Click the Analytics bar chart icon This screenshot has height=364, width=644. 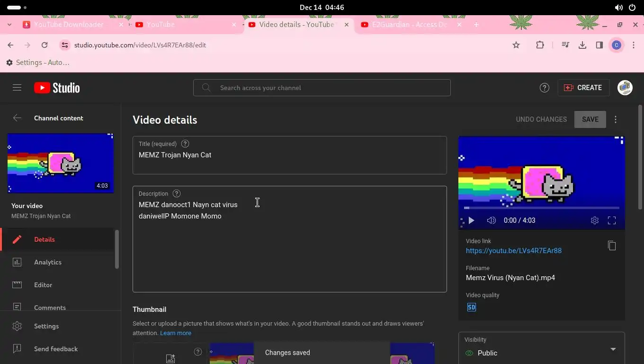[x=17, y=262]
